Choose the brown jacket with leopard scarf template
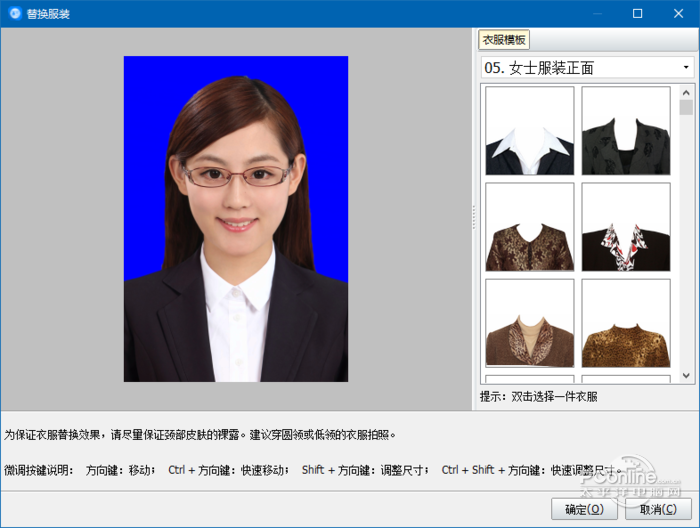The image size is (700, 528). pyautogui.click(x=529, y=323)
